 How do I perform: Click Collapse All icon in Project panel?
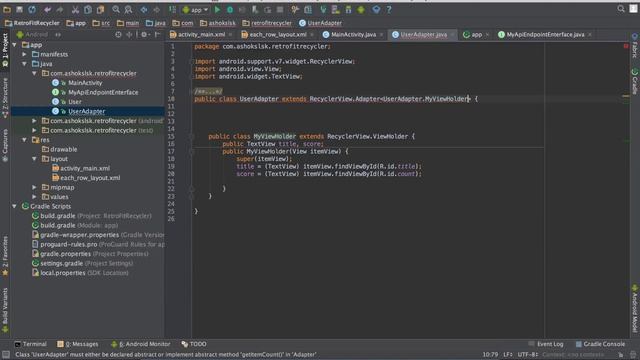coord(129,35)
